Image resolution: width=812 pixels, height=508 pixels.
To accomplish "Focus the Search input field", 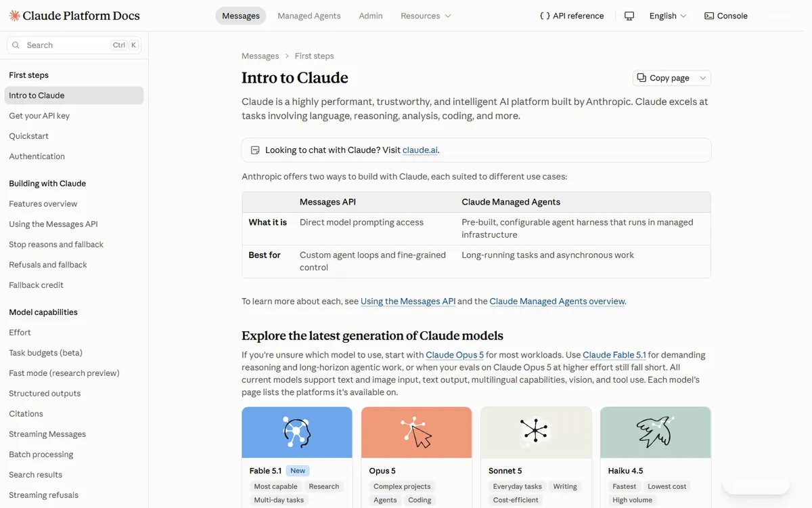I will click(x=74, y=45).
